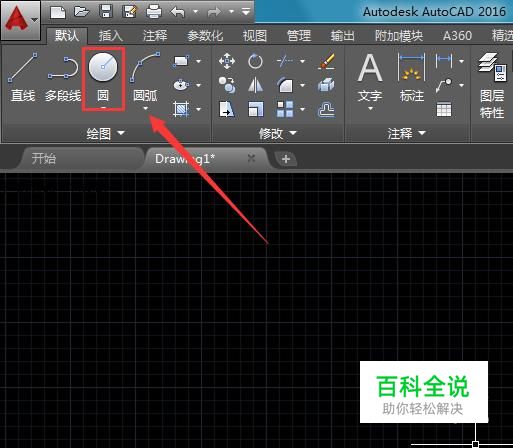
Task: Select the Copy tool
Action: pyautogui.click(x=227, y=85)
